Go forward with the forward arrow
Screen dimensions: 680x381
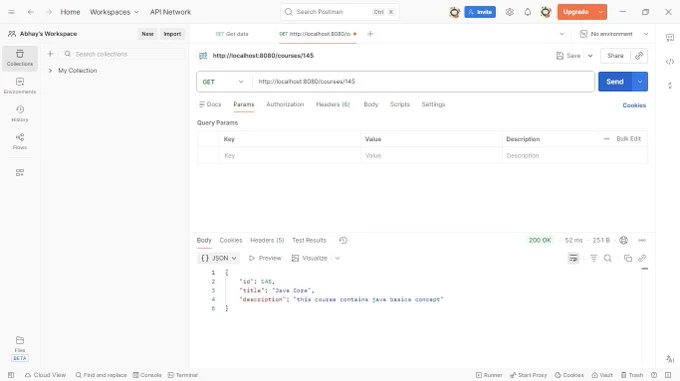coord(49,12)
